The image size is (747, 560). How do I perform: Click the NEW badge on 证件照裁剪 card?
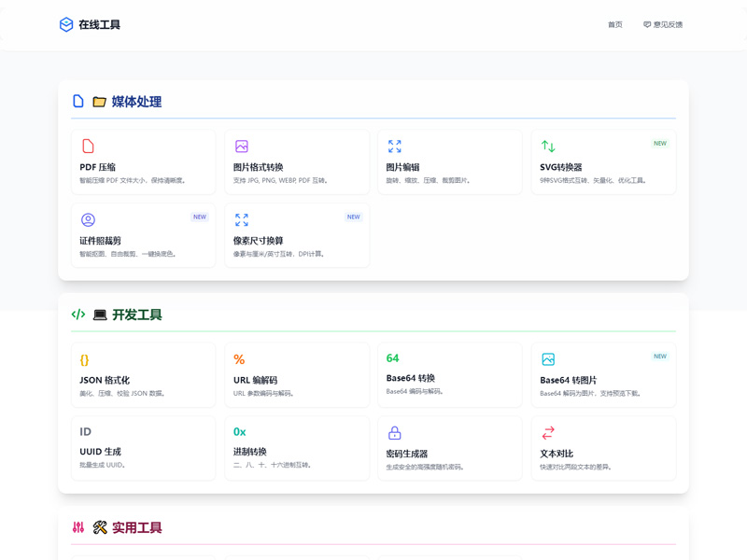(x=200, y=217)
